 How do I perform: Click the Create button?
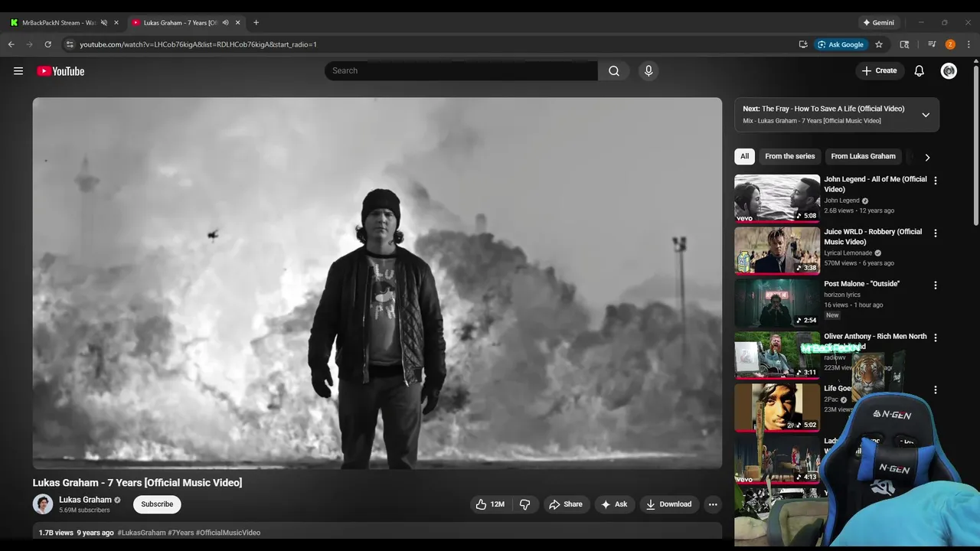pos(879,71)
